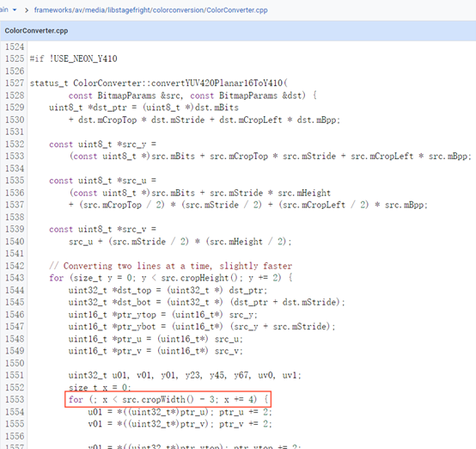Screen dimensions: 476x449
Task: Click "v01" assignment on line 1555
Action: 95,423
